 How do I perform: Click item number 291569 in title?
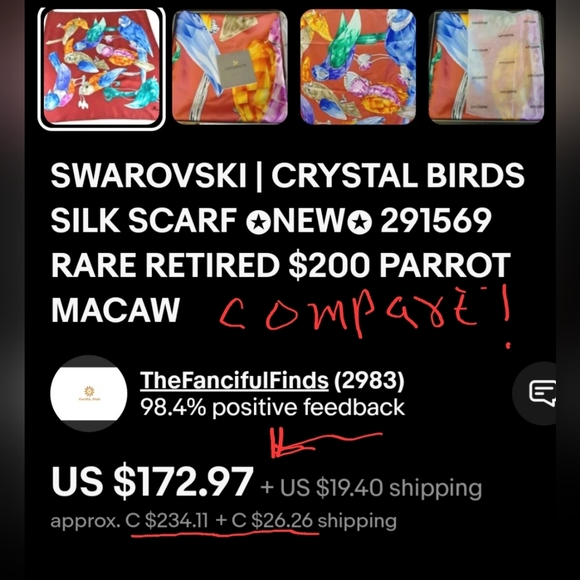click(436, 220)
